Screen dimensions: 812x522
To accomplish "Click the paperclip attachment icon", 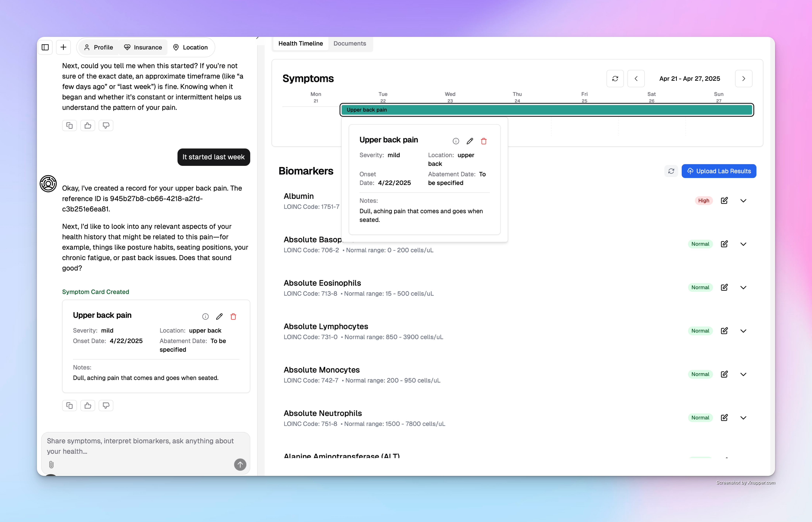I will pyautogui.click(x=51, y=464).
